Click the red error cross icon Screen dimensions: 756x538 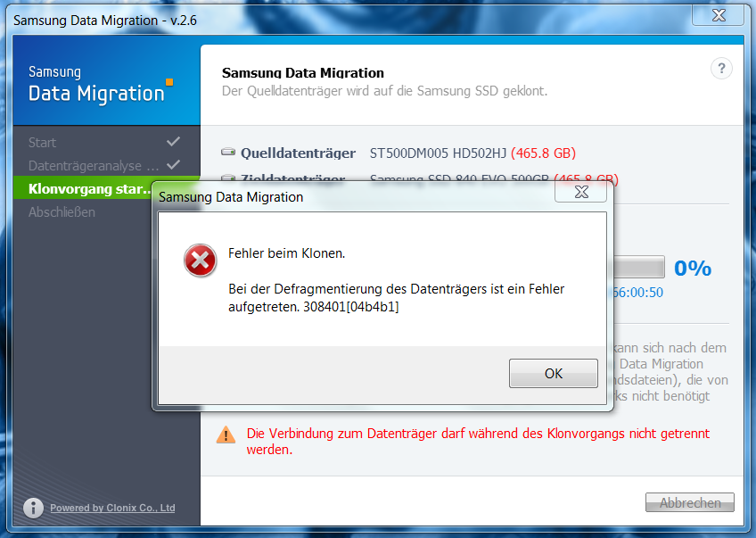tap(200, 261)
